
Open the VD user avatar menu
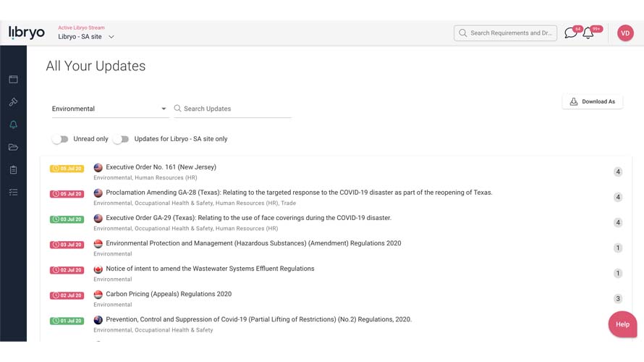click(625, 33)
